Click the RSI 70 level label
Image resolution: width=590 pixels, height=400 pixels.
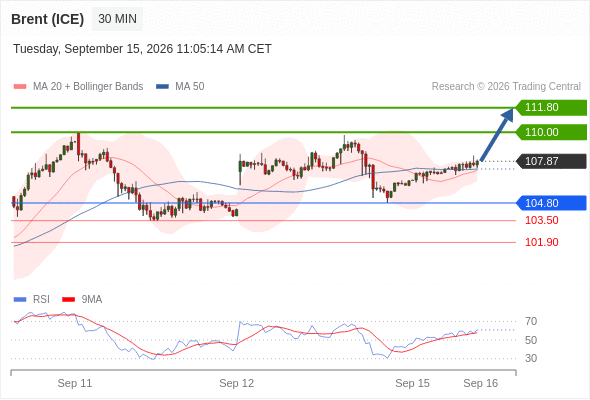pos(531,322)
